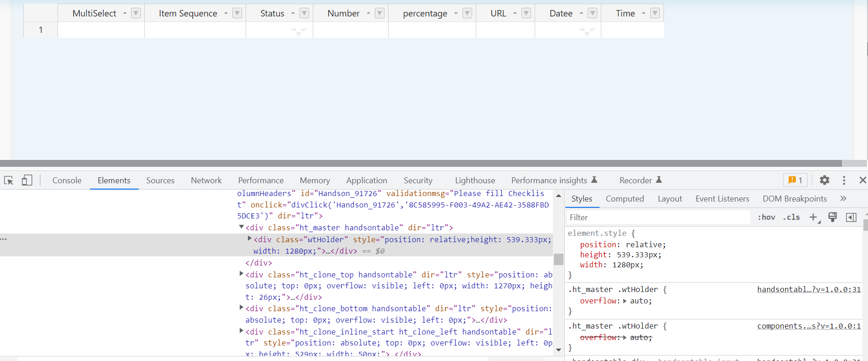Sort by the URL column arrow
The image size is (868, 361).
[x=515, y=13]
